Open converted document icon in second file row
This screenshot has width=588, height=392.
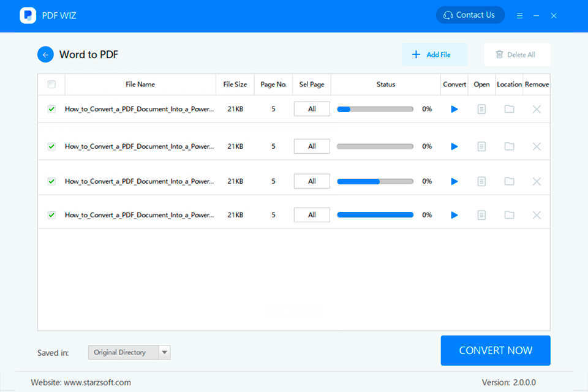481,146
